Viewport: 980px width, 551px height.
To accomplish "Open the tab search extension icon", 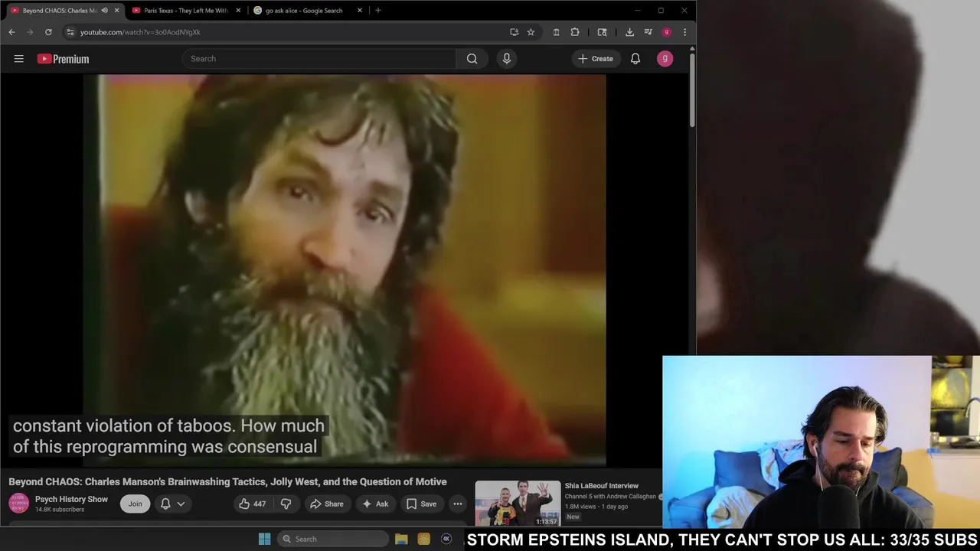I will (x=603, y=32).
